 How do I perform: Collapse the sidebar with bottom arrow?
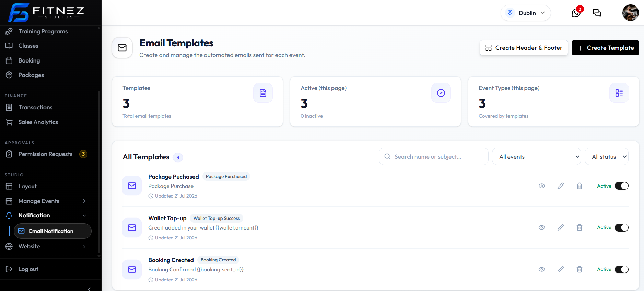pos(89,289)
